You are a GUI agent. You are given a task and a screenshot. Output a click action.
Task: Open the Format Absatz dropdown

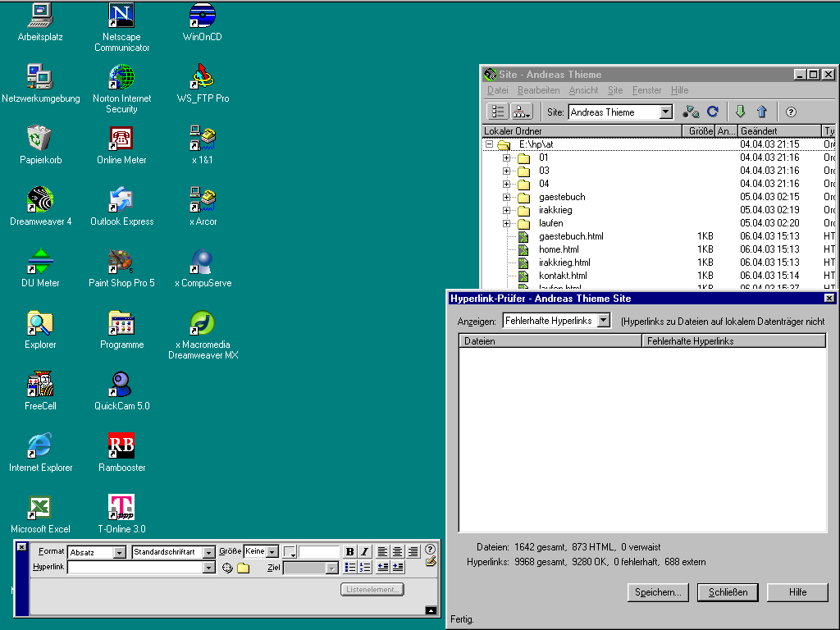click(120, 552)
